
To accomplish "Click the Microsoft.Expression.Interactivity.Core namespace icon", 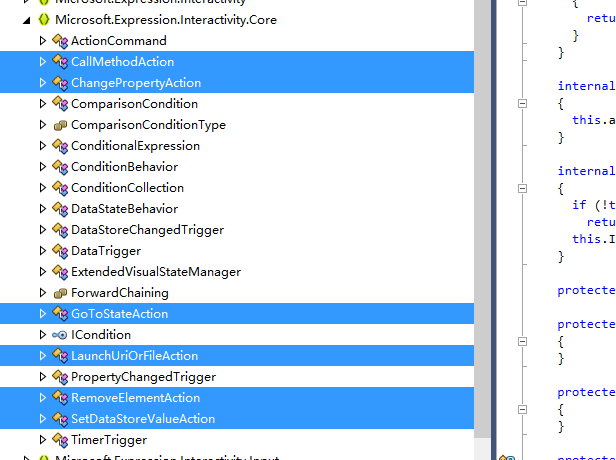I will [x=44, y=20].
